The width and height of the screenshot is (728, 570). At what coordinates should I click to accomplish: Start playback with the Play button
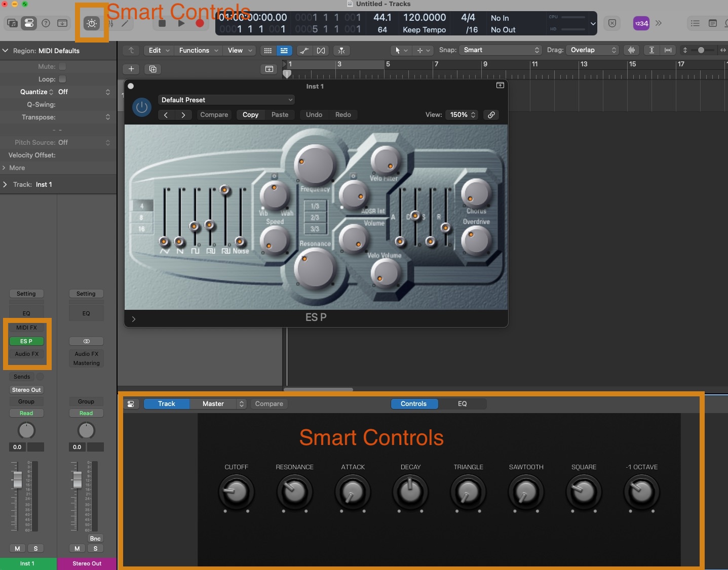click(x=181, y=23)
